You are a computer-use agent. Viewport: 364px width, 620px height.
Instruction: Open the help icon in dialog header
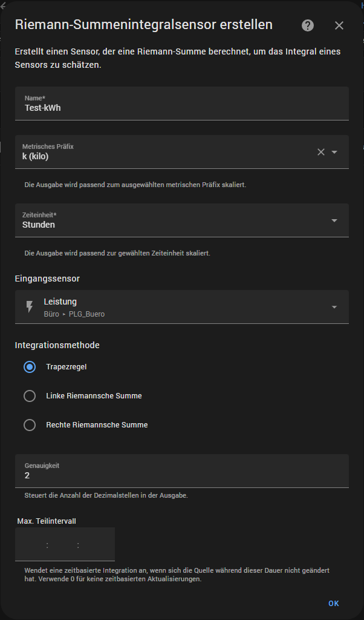coord(308,25)
